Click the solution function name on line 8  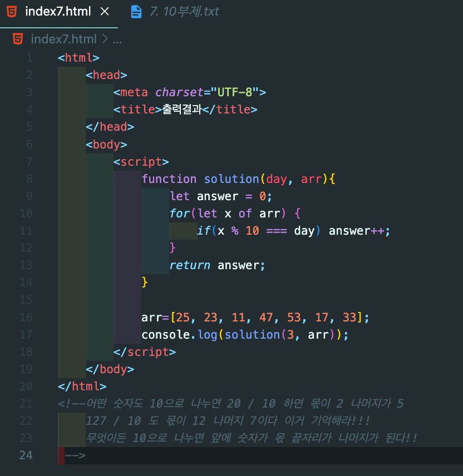click(x=231, y=179)
